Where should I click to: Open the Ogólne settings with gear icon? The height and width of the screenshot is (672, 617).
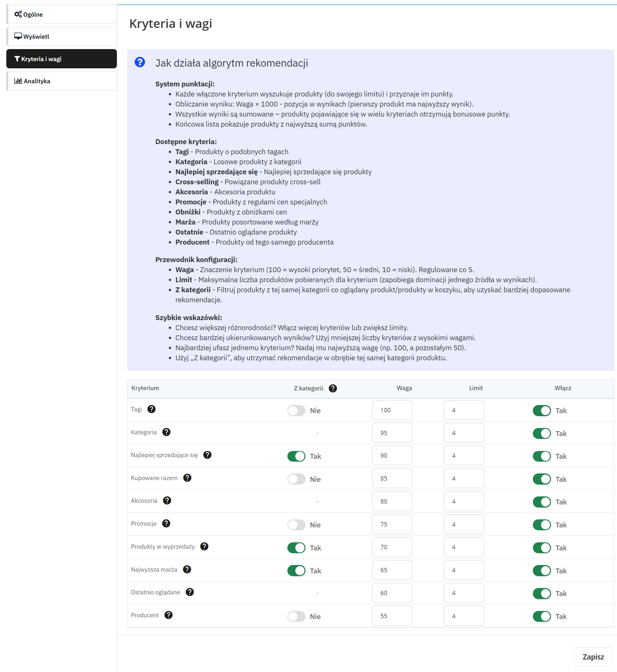18,14
